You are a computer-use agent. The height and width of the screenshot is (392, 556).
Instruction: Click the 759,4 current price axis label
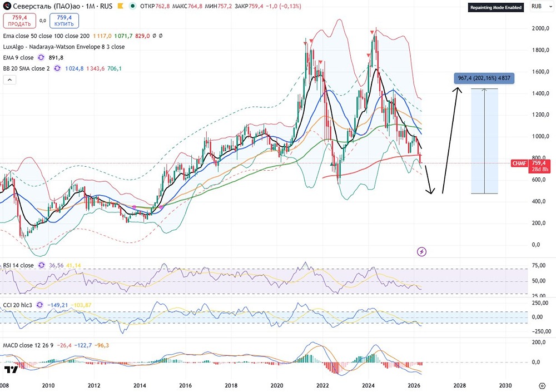tap(539, 163)
